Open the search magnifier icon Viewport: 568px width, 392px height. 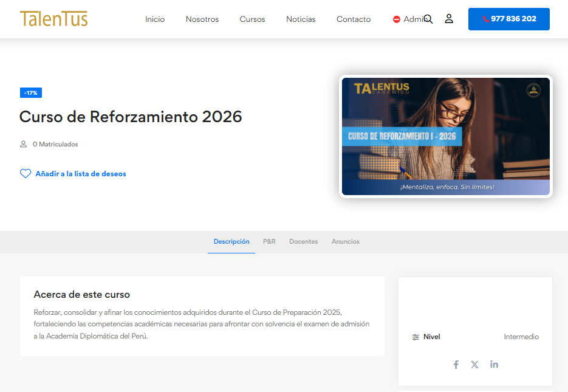(428, 19)
